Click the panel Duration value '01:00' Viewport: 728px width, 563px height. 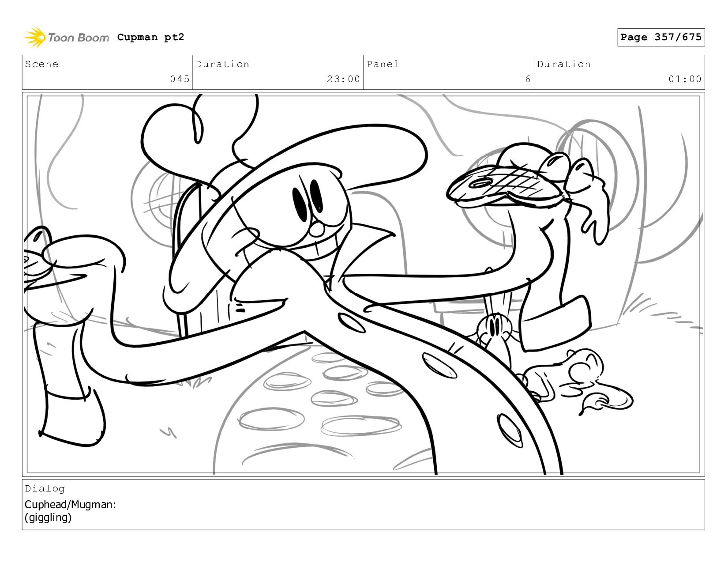[x=685, y=79]
